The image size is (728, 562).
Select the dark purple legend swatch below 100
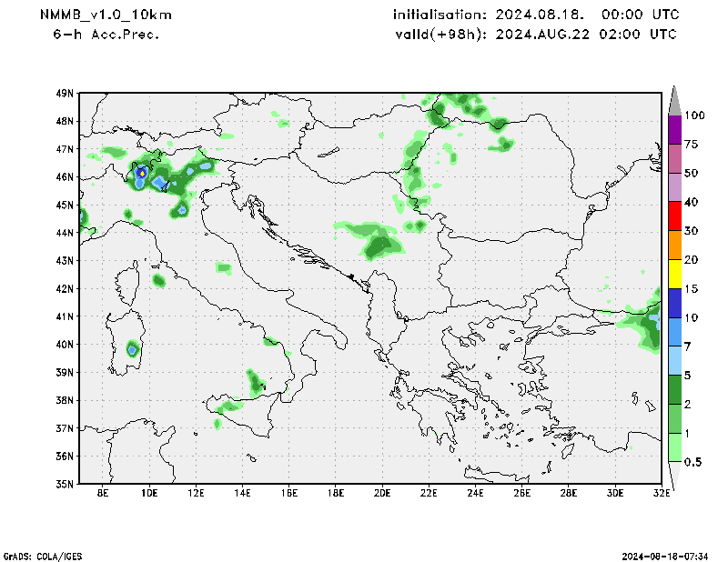tap(675, 130)
